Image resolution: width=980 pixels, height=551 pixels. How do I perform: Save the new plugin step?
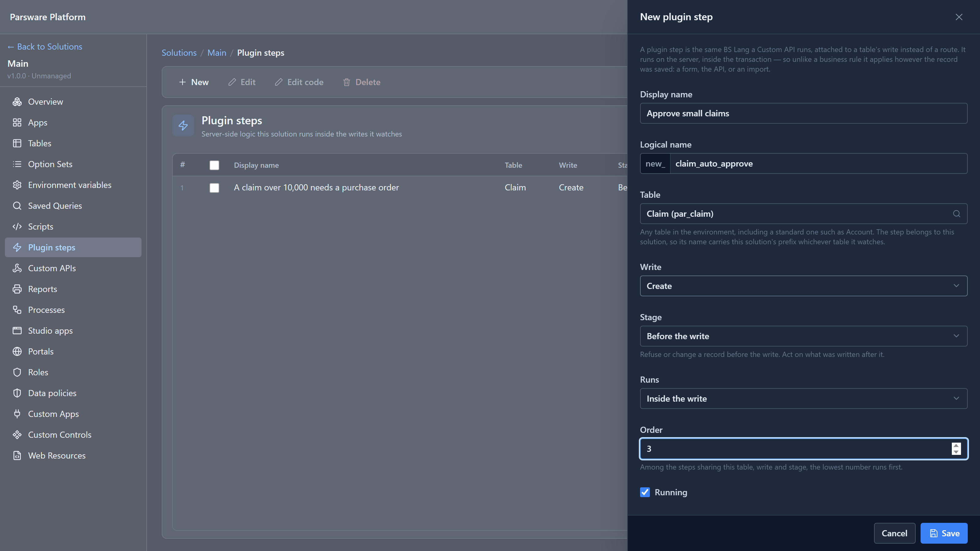click(x=944, y=533)
